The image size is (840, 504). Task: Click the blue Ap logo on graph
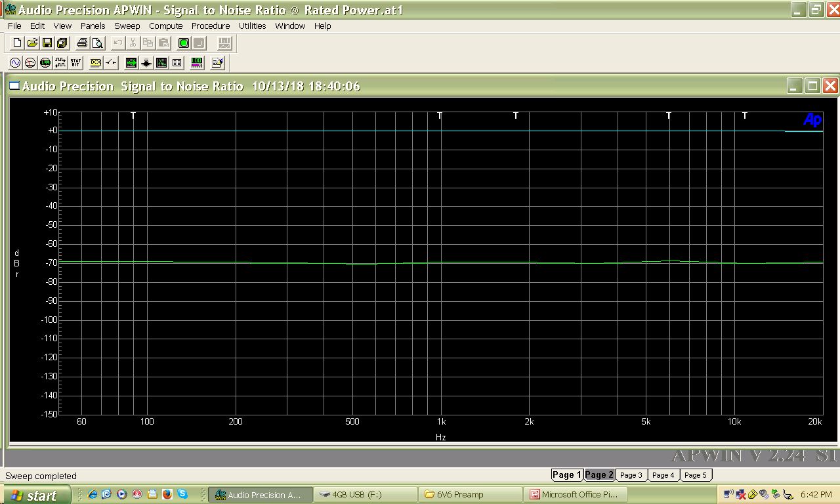pyautogui.click(x=812, y=119)
